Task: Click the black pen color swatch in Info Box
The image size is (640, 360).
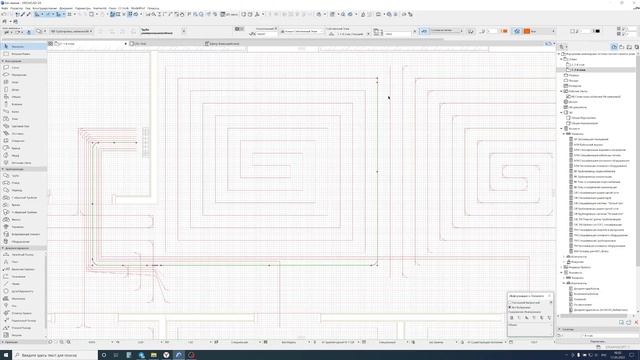Action: pos(598,31)
